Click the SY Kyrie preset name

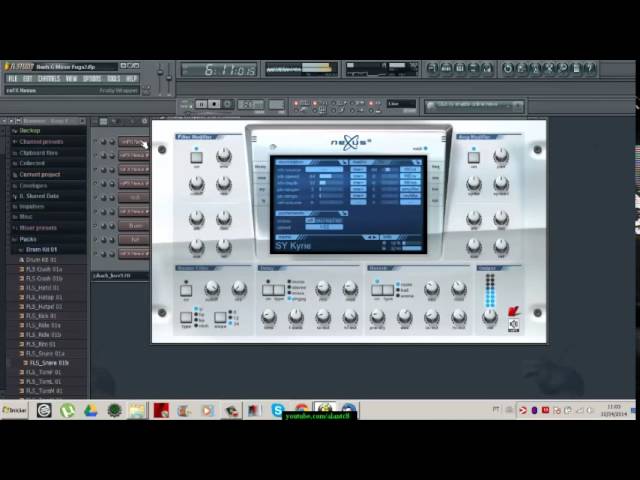coord(293,246)
